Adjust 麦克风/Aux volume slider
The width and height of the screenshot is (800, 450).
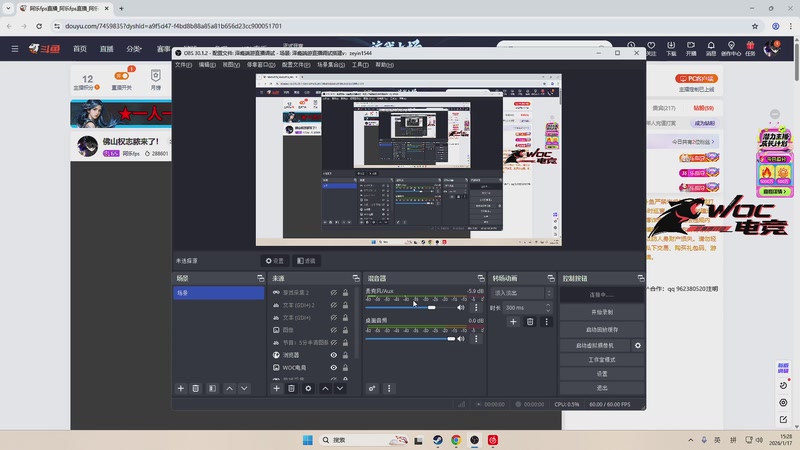click(410, 308)
